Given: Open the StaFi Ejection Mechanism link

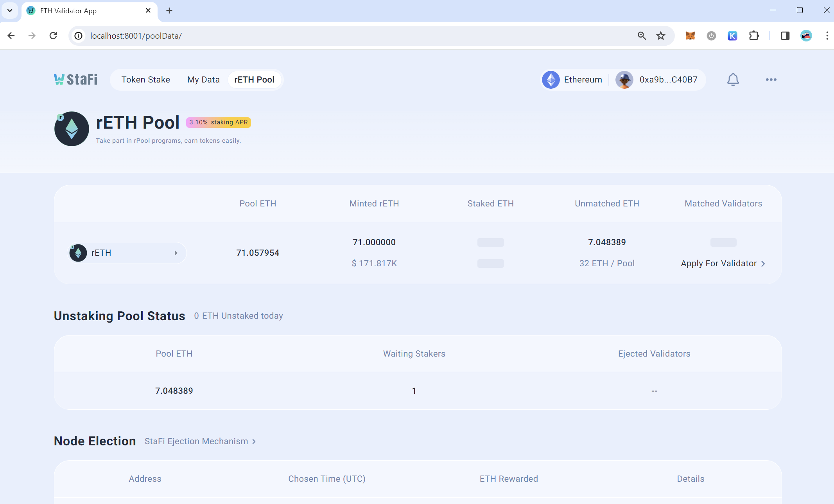Looking at the screenshot, I should point(200,441).
